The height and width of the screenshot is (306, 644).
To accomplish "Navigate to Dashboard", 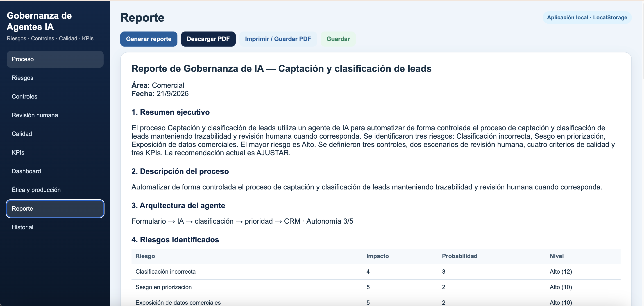I will 55,171.
